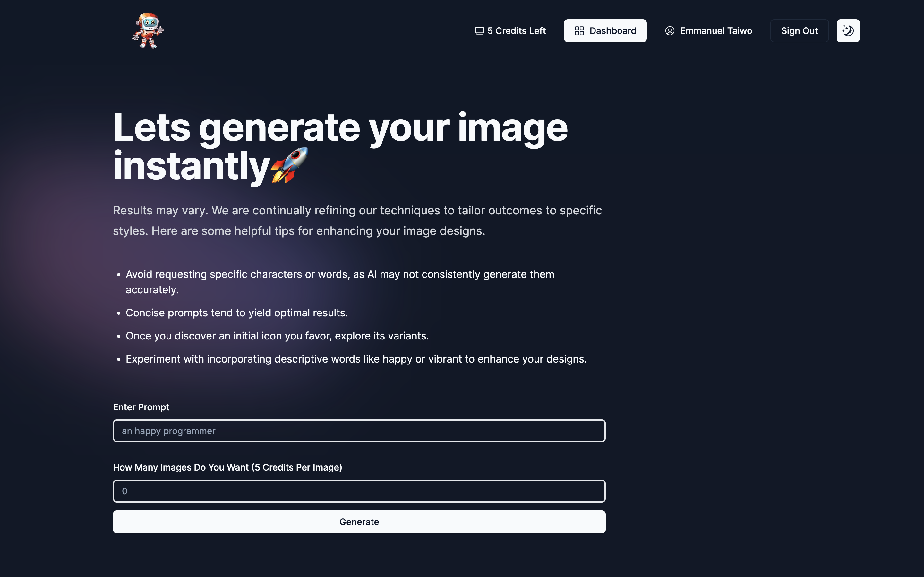The width and height of the screenshot is (924, 577).
Task: Click the moon/theme toggle icon
Action: coord(848,30)
